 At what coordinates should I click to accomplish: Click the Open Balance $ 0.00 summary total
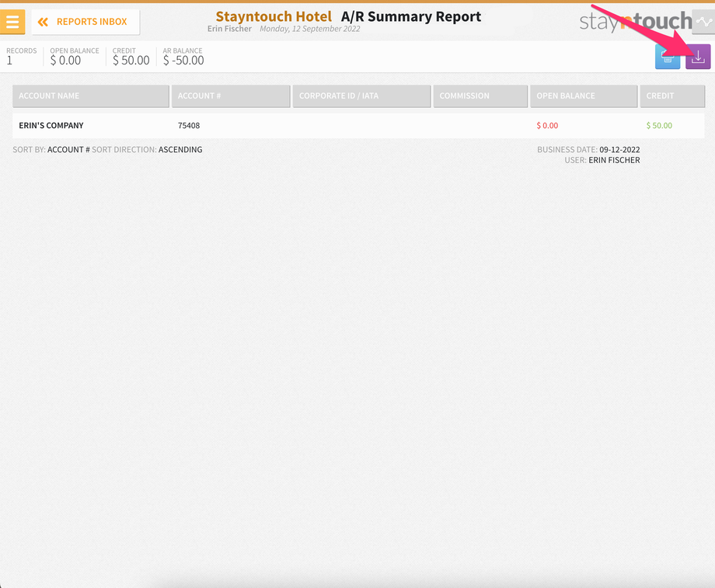(x=75, y=57)
